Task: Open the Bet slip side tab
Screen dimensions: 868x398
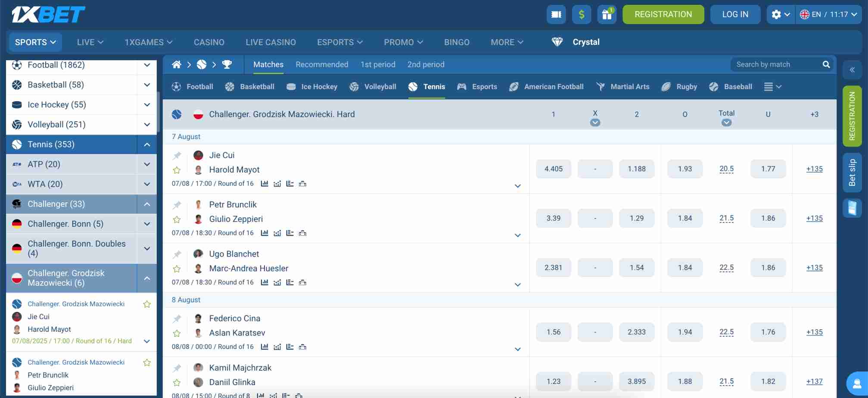Action: (852, 173)
